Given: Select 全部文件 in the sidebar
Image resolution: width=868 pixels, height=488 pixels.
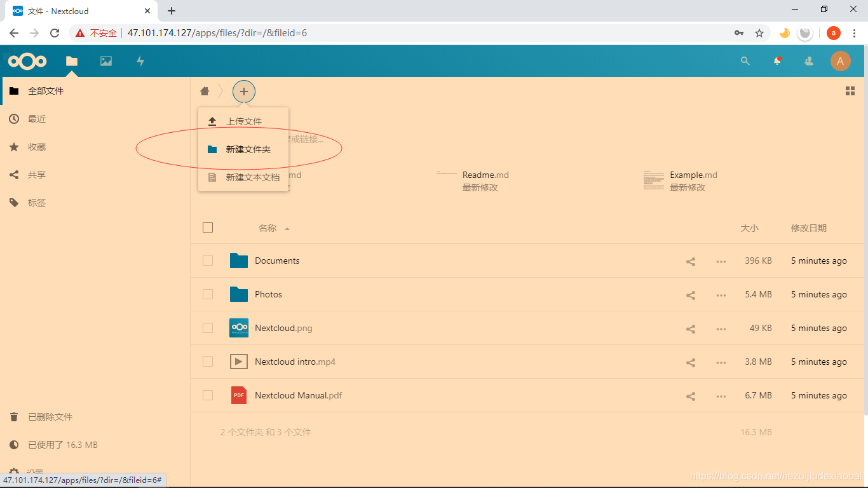Looking at the screenshot, I should 95,91.
